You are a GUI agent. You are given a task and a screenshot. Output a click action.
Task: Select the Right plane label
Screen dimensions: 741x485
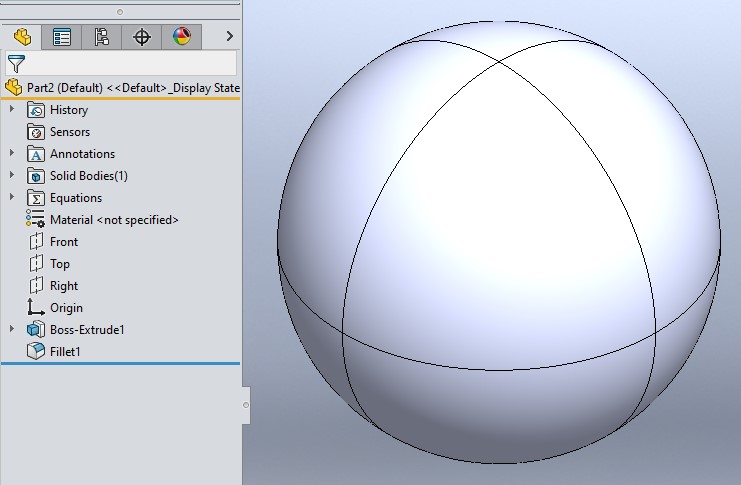64,286
